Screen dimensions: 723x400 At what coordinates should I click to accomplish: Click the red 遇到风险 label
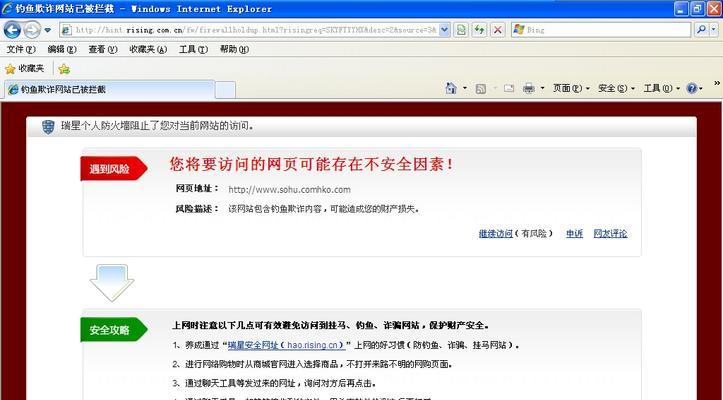click(x=113, y=169)
